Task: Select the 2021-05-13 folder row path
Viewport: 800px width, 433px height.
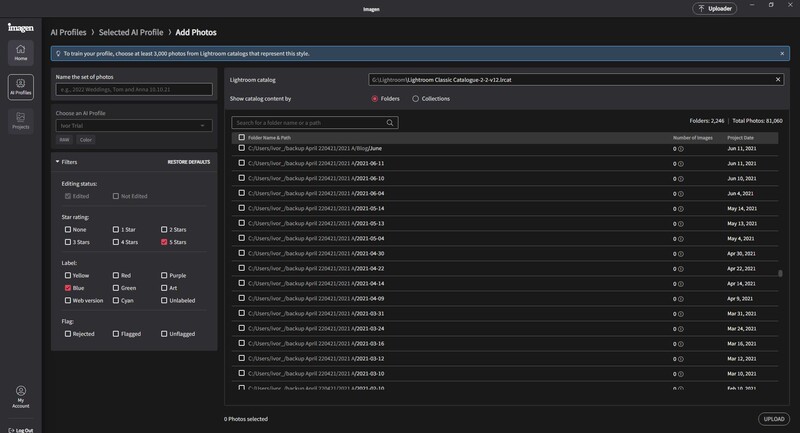Action: (x=316, y=223)
